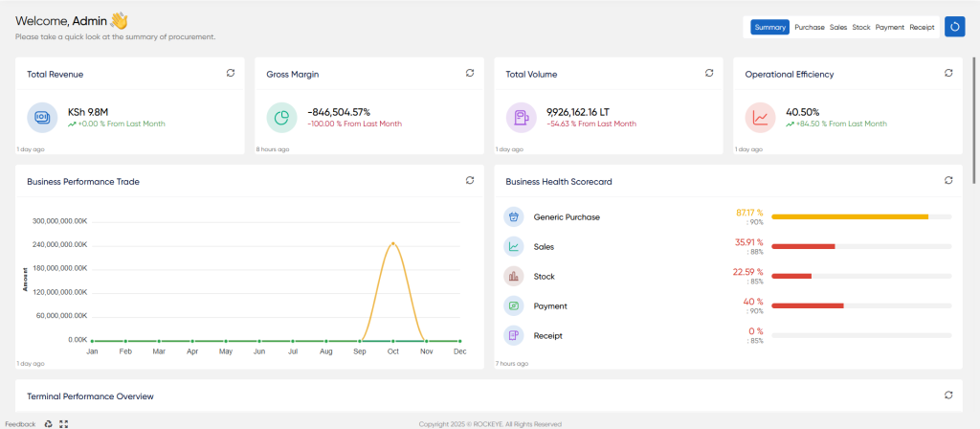Open the Feedback link

click(21, 424)
